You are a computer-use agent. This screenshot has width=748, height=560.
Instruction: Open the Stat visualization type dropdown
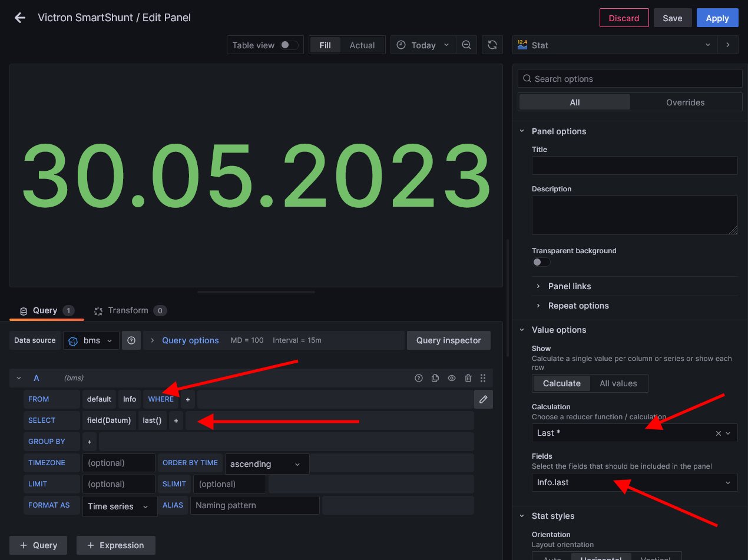click(x=615, y=45)
